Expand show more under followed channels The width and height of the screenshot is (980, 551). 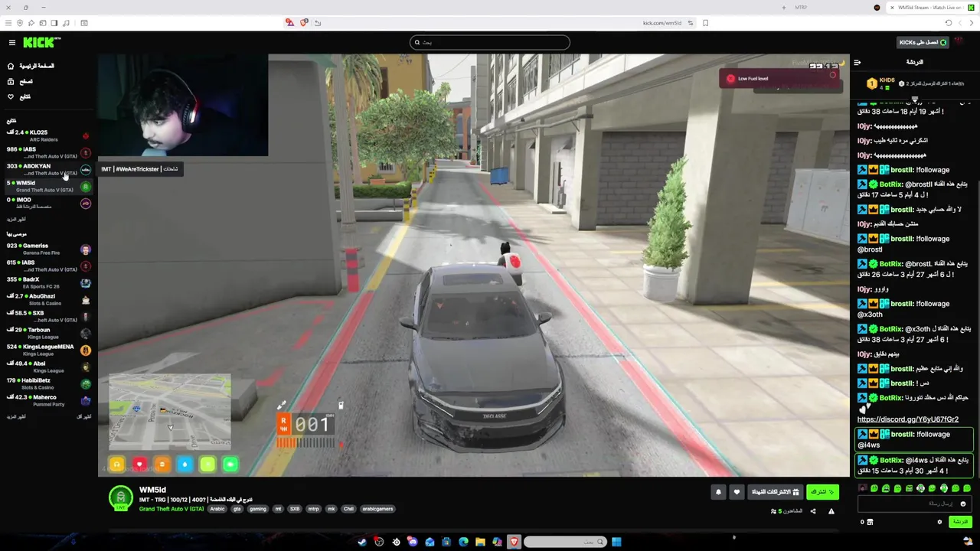click(x=16, y=220)
